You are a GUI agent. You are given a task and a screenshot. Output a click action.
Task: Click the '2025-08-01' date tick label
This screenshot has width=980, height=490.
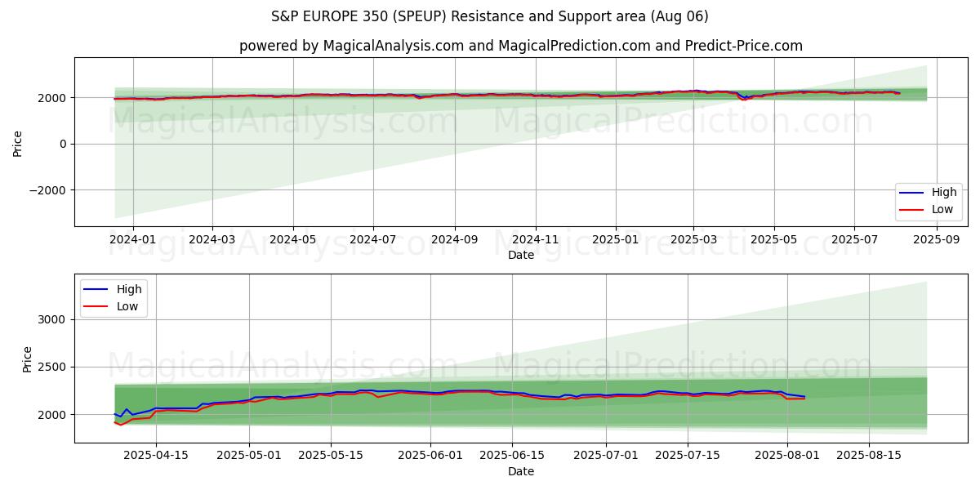(x=787, y=457)
